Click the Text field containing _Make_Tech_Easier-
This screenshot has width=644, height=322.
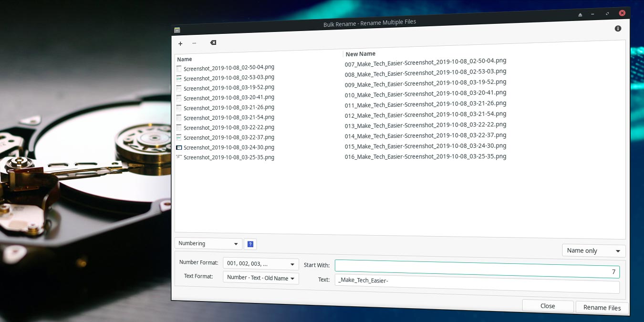click(x=477, y=284)
